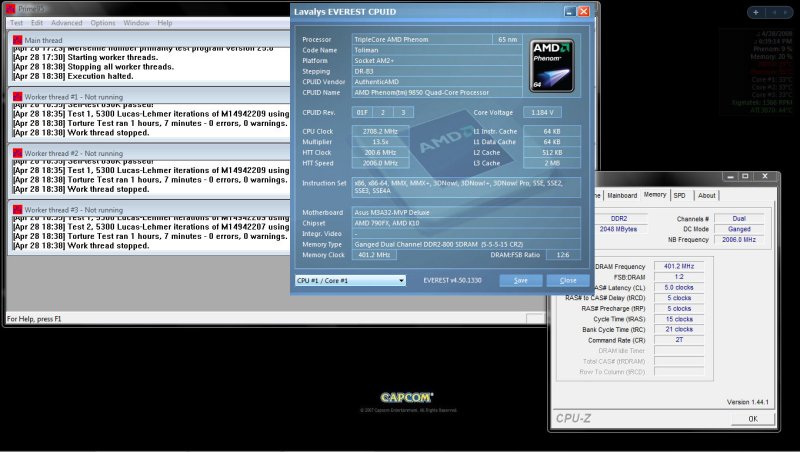
Task: Click the Worker thread #3 window icon
Action: [x=17, y=210]
